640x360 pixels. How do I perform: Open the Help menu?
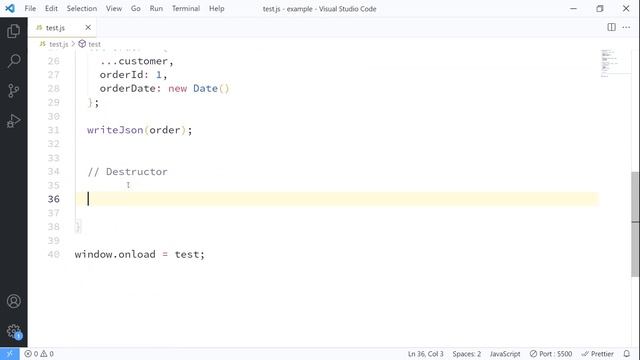point(217,9)
